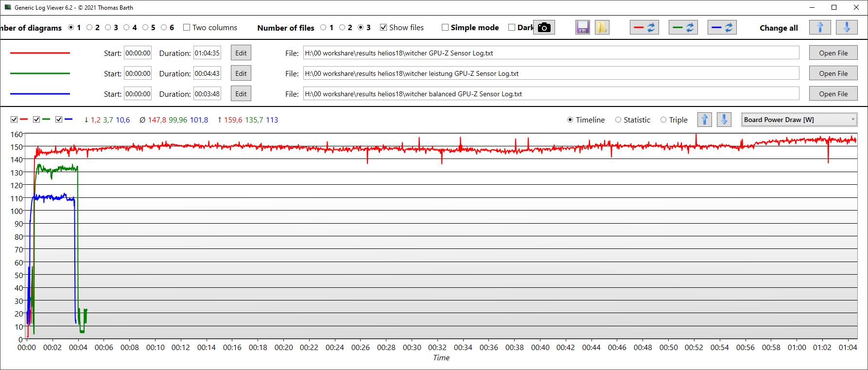Click the down arrow beside Triple option
The image size is (868, 370).
724,120
